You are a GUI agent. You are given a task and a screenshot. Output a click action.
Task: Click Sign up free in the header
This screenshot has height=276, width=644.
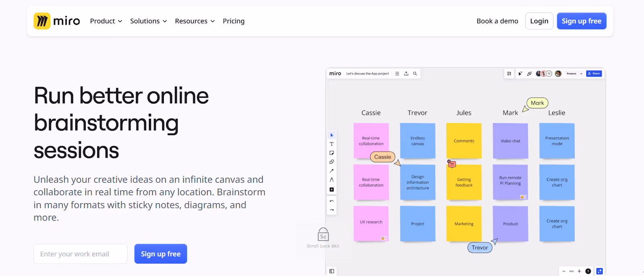582,21
